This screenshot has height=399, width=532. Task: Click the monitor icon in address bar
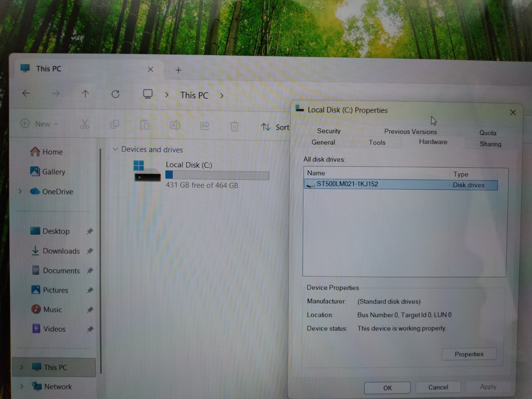pos(148,94)
